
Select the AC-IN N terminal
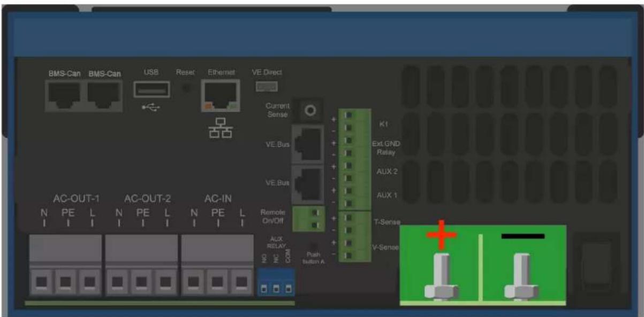tap(194, 282)
